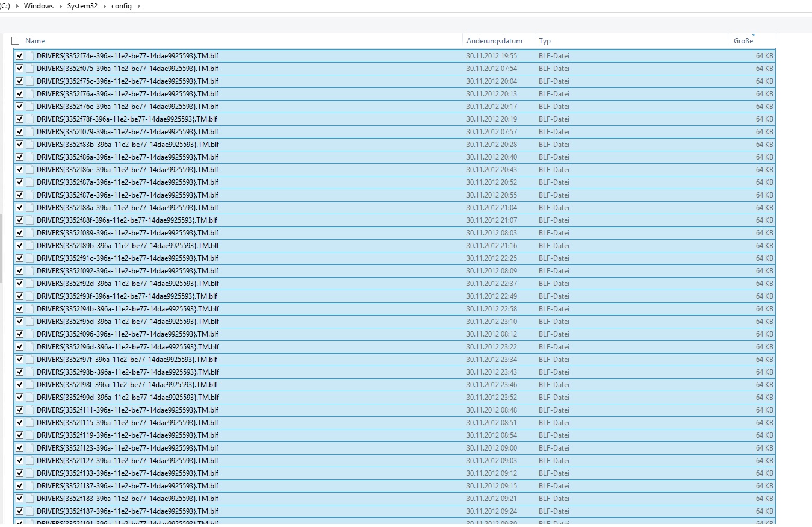Uncheck the DRIVERS{3352f99d-396a…} file checkbox
This screenshot has width=812, height=527.
(x=20, y=398)
